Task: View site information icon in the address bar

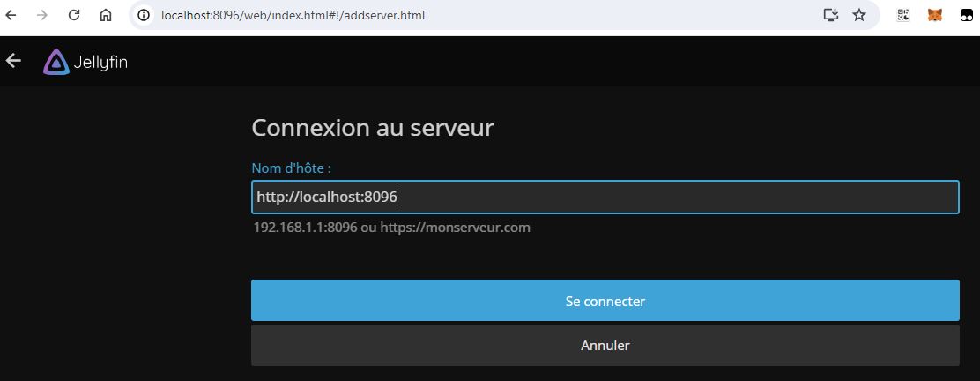Action: 145,15
